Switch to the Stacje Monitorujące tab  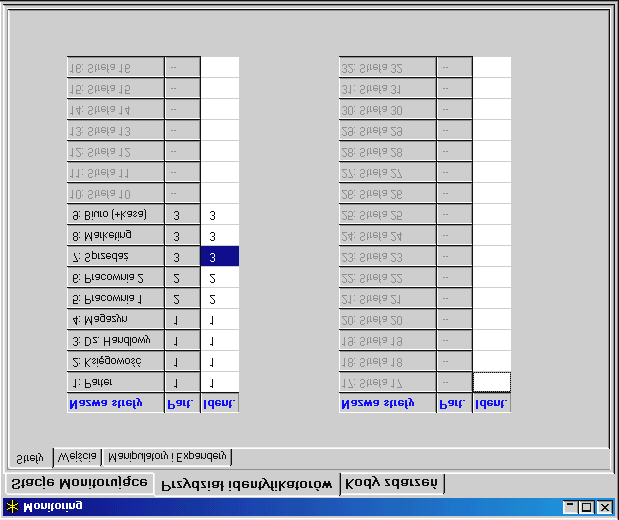pyautogui.click(x=79, y=483)
